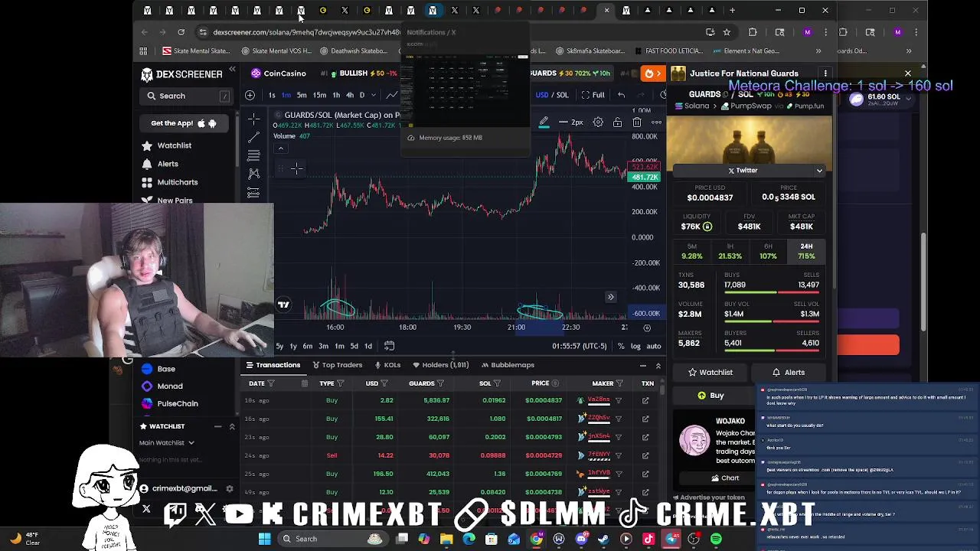This screenshot has width=980, height=551.
Task: Expand the transactions panel with double chevron
Action: 658,366
